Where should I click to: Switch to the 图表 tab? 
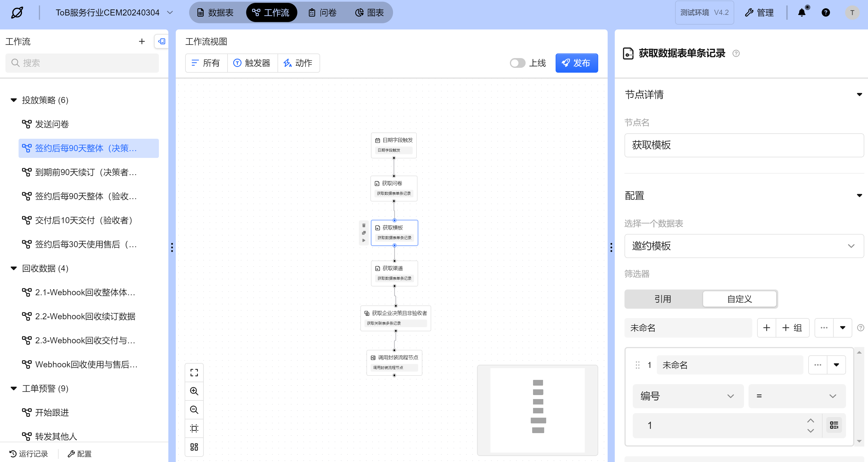pyautogui.click(x=370, y=13)
